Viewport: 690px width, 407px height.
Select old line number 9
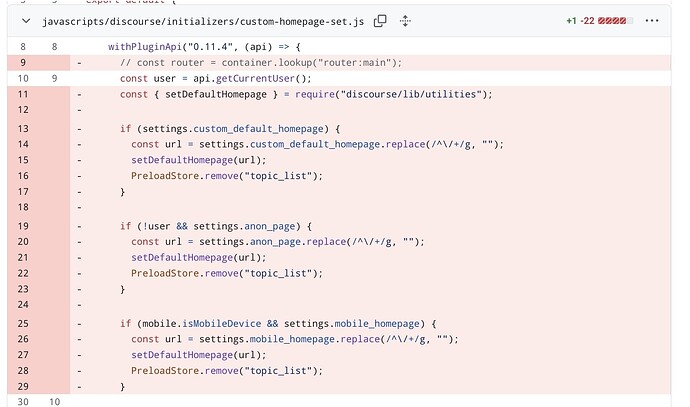tap(23, 62)
